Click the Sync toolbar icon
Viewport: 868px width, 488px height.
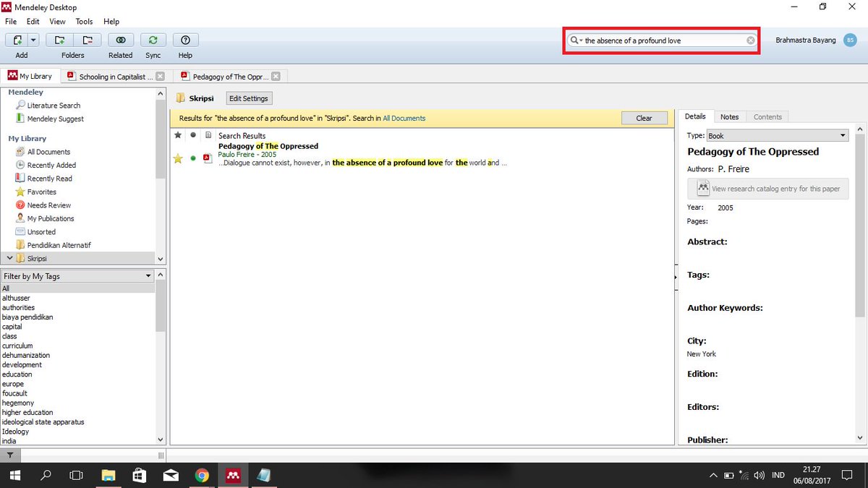pyautogui.click(x=153, y=40)
